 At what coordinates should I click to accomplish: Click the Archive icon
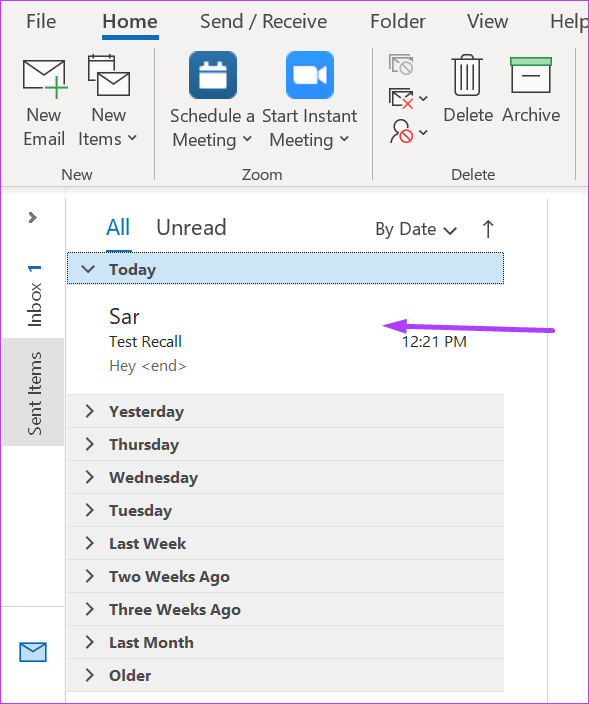tap(531, 75)
